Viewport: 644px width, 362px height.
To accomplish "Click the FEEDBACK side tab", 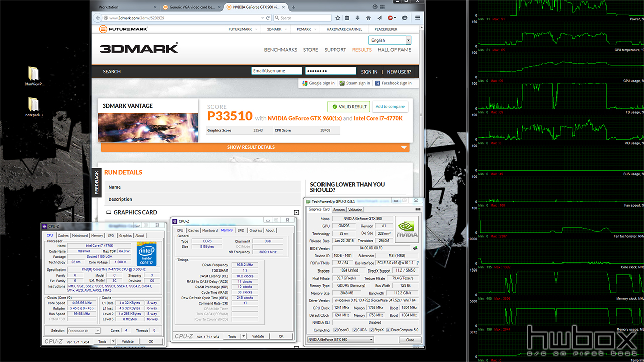I will coord(97,183).
